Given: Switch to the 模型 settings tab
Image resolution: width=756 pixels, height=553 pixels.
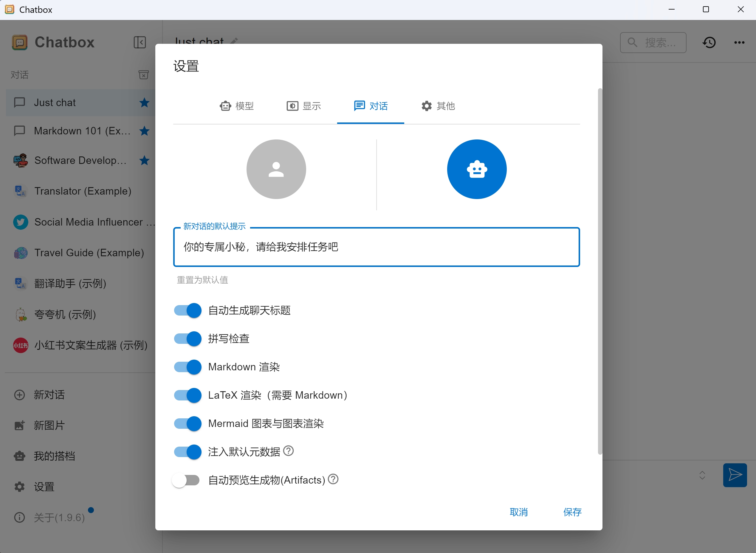Looking at the screenshot, I should [x=236, y=106].
